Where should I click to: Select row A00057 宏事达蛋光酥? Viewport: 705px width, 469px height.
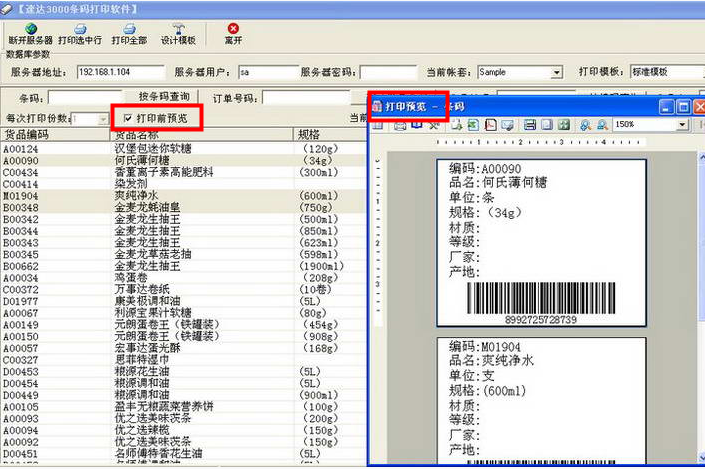pyautogui.click(x=183, y=348)
